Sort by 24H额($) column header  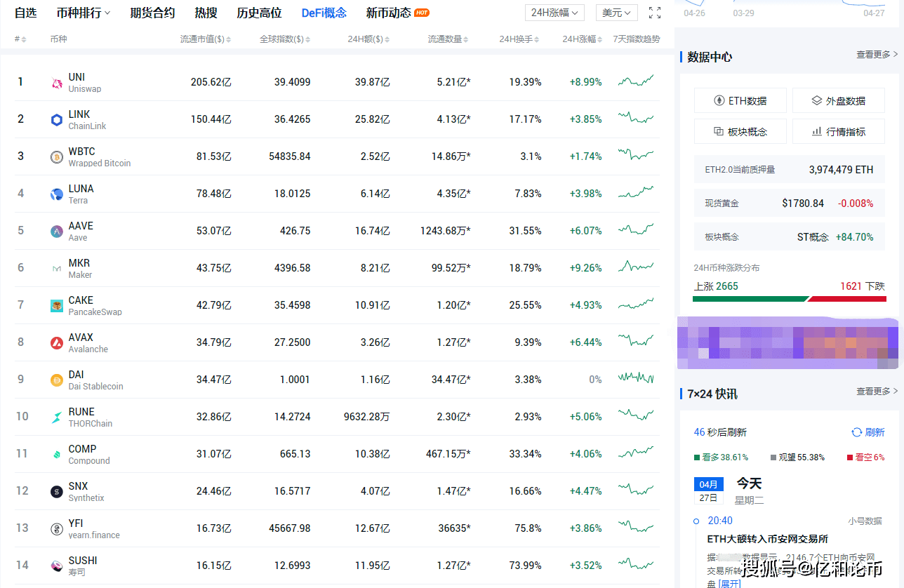click(369, 39)
